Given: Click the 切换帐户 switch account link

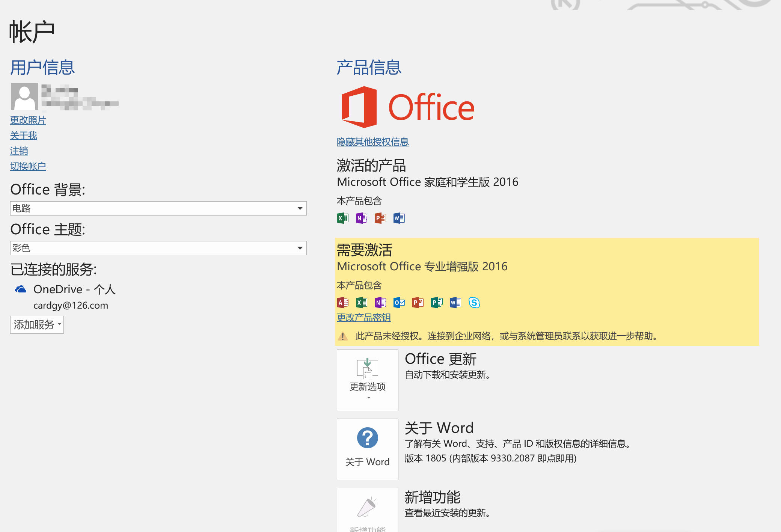Looking at the screenshot, I should (28, 166).
